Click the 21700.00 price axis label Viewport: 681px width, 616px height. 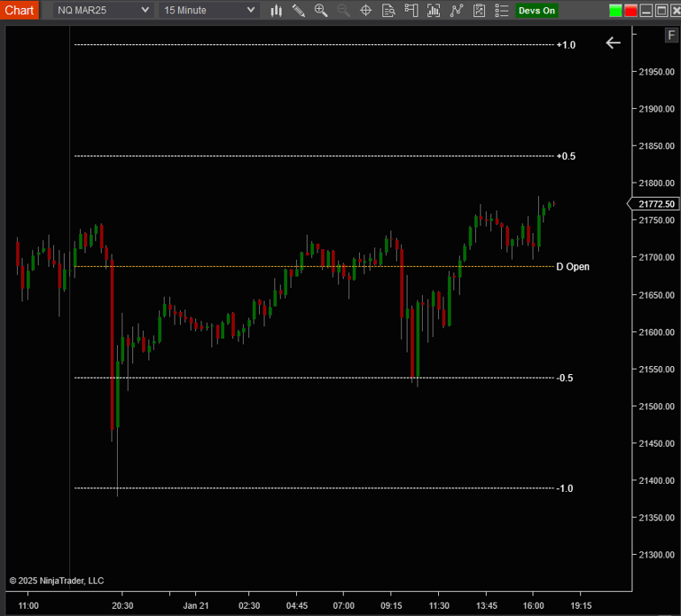pyautogui.click(x=656, y=257)
